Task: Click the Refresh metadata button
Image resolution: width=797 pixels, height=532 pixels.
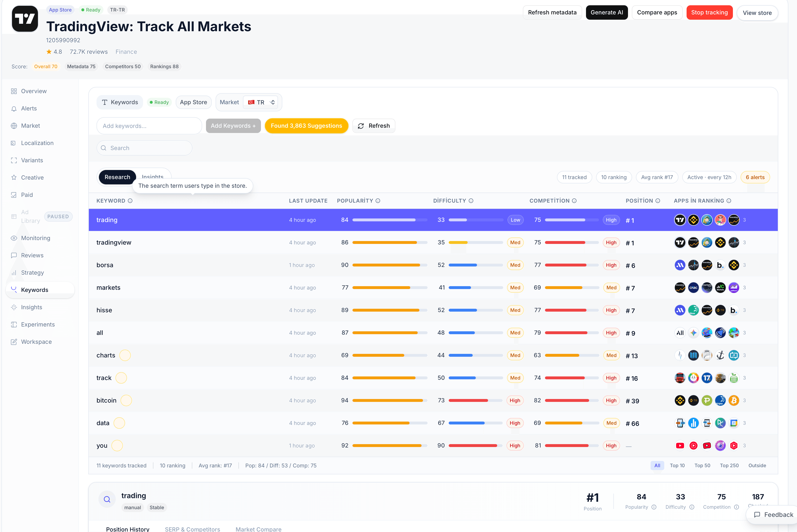Action: coord(552,12)
